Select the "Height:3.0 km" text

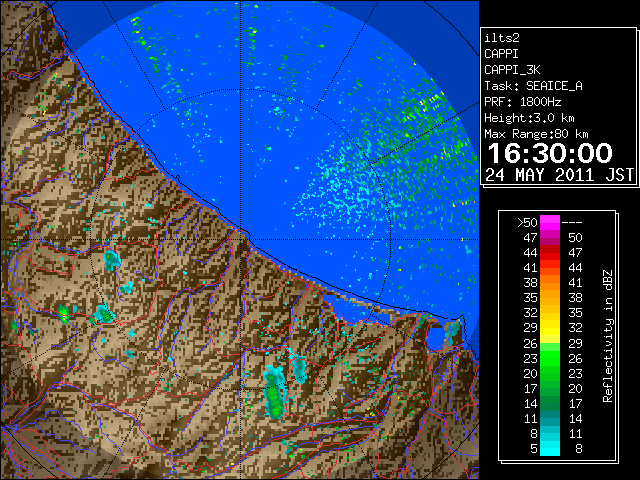(x=529, y=118)
